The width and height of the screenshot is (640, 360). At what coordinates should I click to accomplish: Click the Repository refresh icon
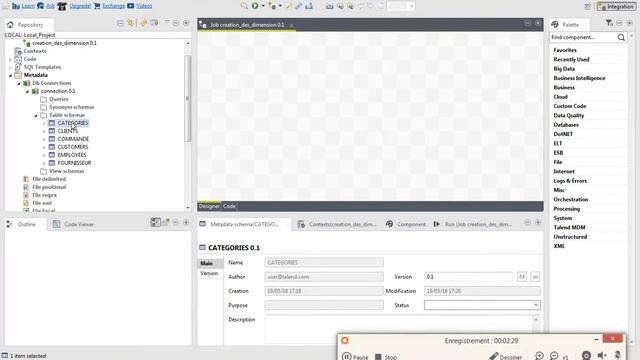pyautogui.click(x=144, y=23)
